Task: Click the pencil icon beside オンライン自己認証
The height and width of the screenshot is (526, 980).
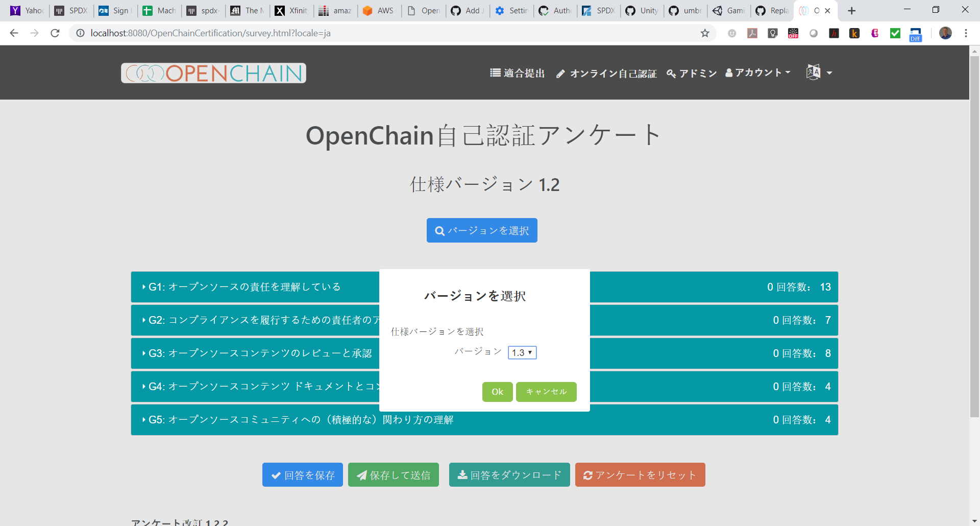Action: click(560, 73)
